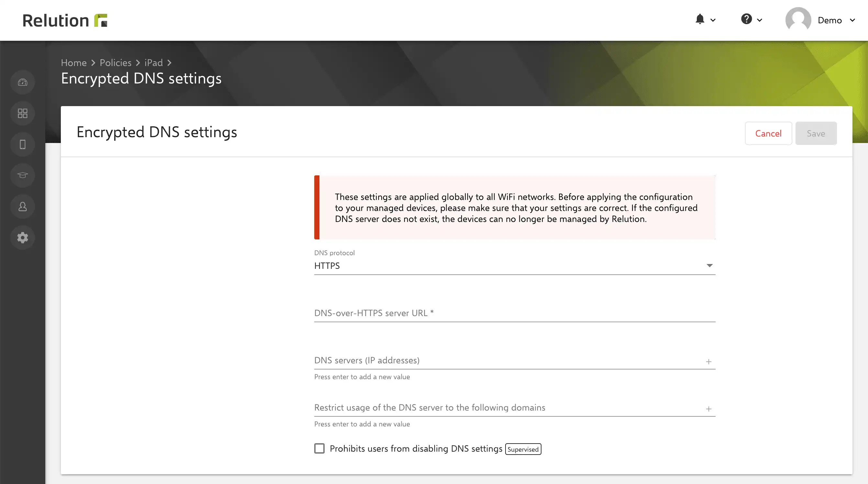Expand the help menu chevron
Viewport: 868px width, 484px height.
pos(760,20)
